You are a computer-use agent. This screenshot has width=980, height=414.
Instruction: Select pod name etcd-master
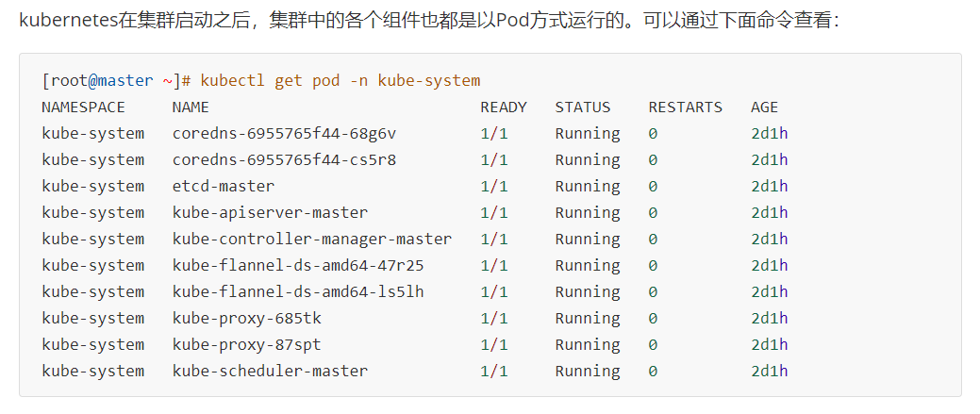click(x=224, y=186)
